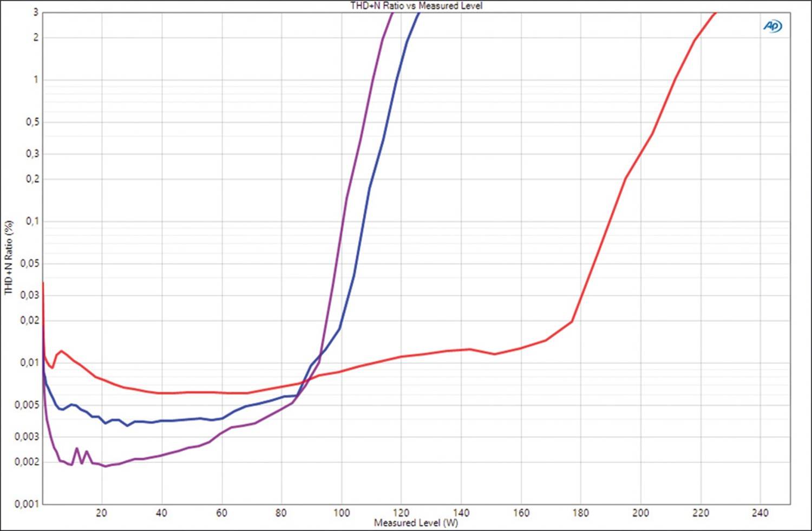
Task: Select the chart title 'THD+N Ratio vs Measured Level'
Action: point(416,6)
